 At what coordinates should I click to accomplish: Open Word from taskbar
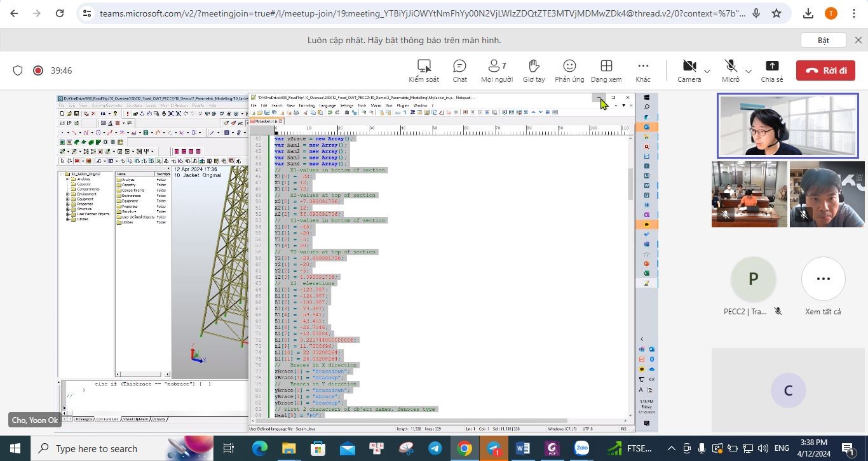point(523,448)
